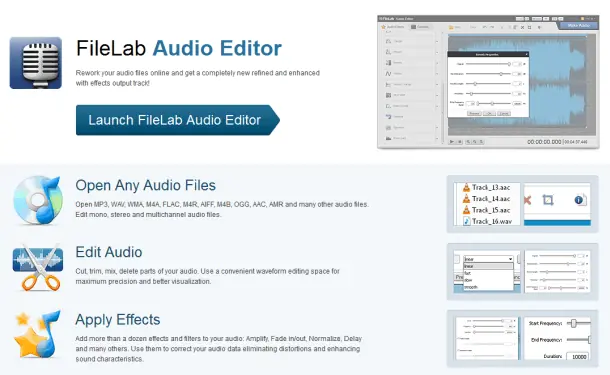Viewport: 610px width, 375px height.
Task: Click the 'FileLab Audio Editor' page title
Action: click(x=179, y=48)
